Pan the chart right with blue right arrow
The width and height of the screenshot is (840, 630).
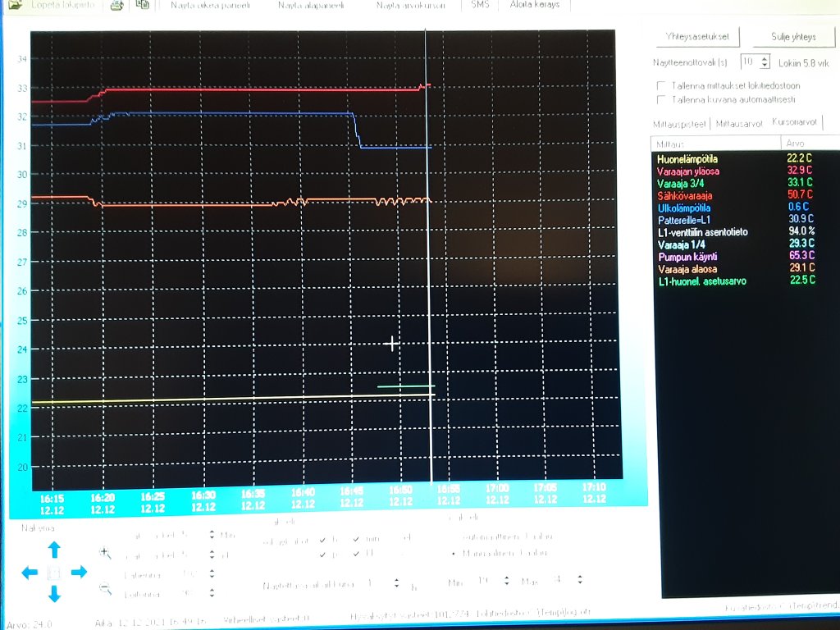pos(79,573)
